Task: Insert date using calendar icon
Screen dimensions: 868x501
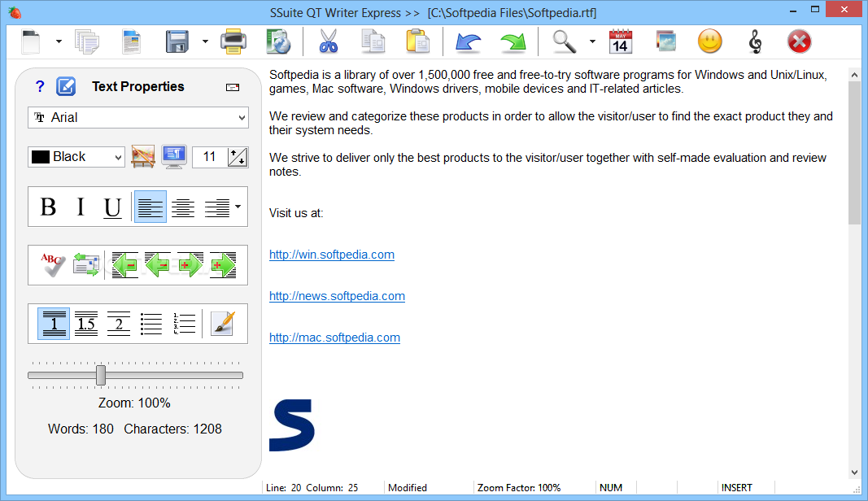Action: point(621,42)
